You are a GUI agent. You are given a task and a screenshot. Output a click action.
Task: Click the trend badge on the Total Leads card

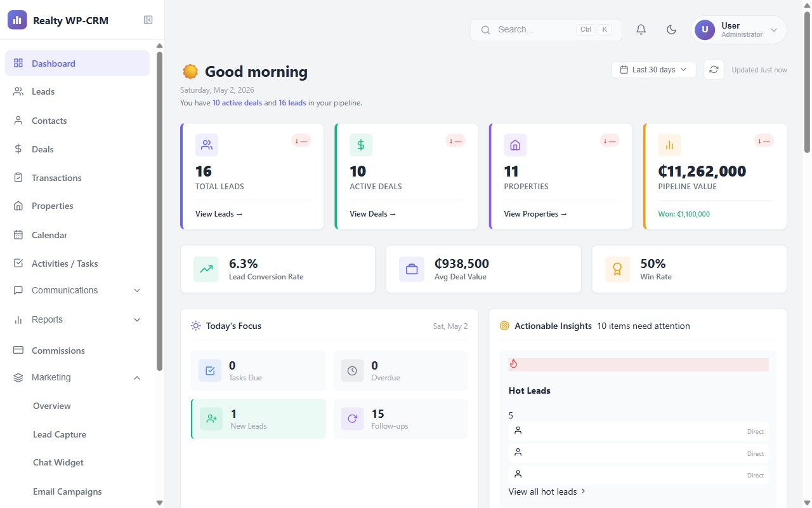pos(301,141)
